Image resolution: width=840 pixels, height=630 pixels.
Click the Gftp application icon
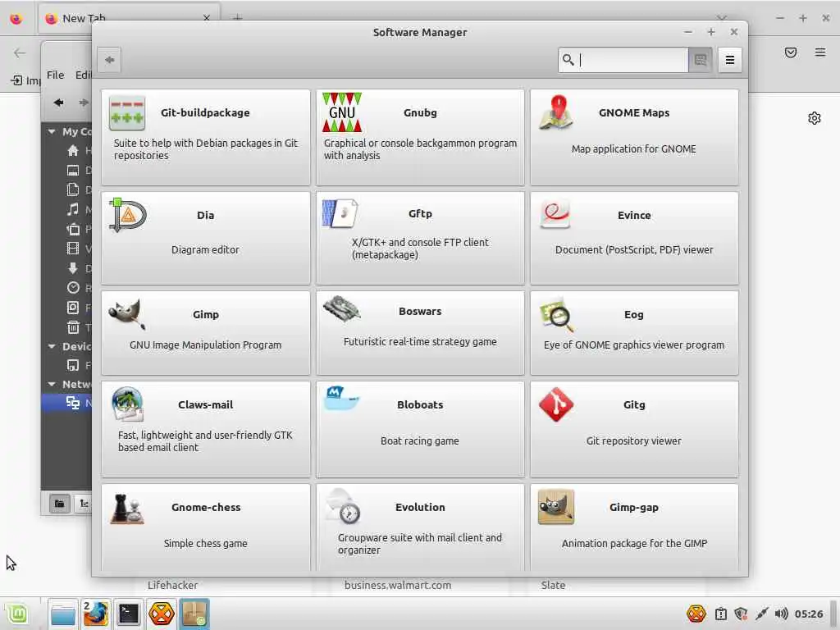(x=340, y=213)
